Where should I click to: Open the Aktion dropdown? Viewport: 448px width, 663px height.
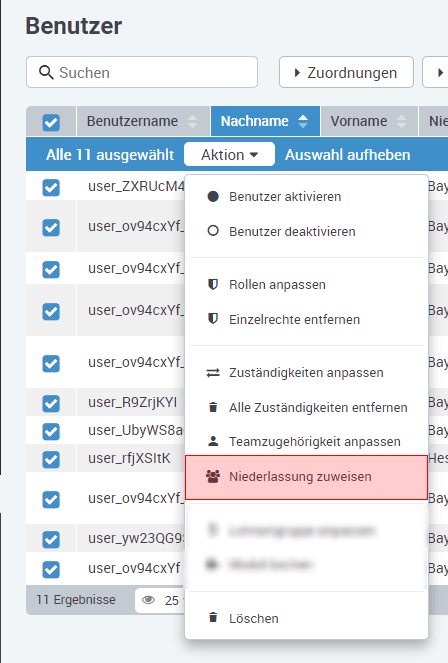229,155
